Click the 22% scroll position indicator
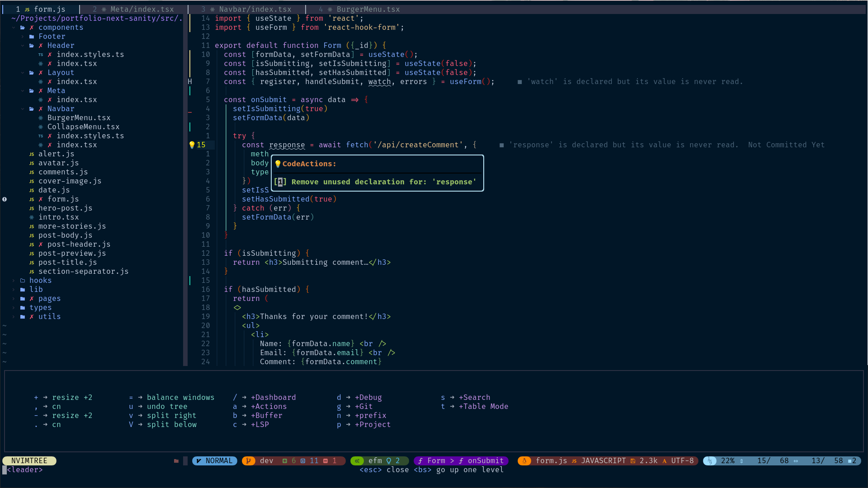The width and height of the screenshot is (868, 488). tap(727, 461)
